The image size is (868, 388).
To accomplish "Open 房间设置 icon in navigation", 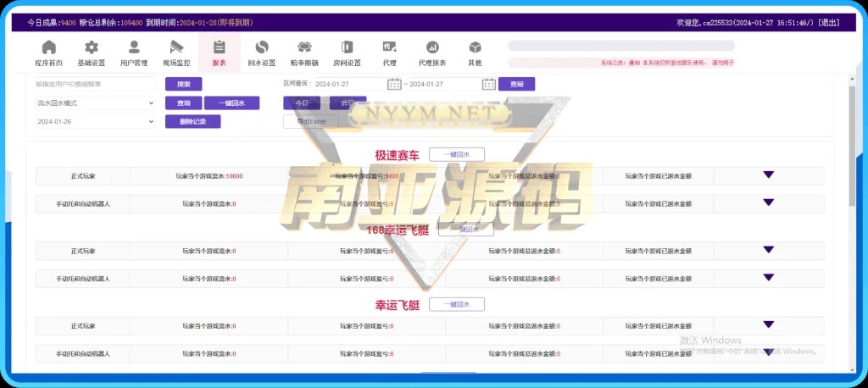I will [347, 48].
